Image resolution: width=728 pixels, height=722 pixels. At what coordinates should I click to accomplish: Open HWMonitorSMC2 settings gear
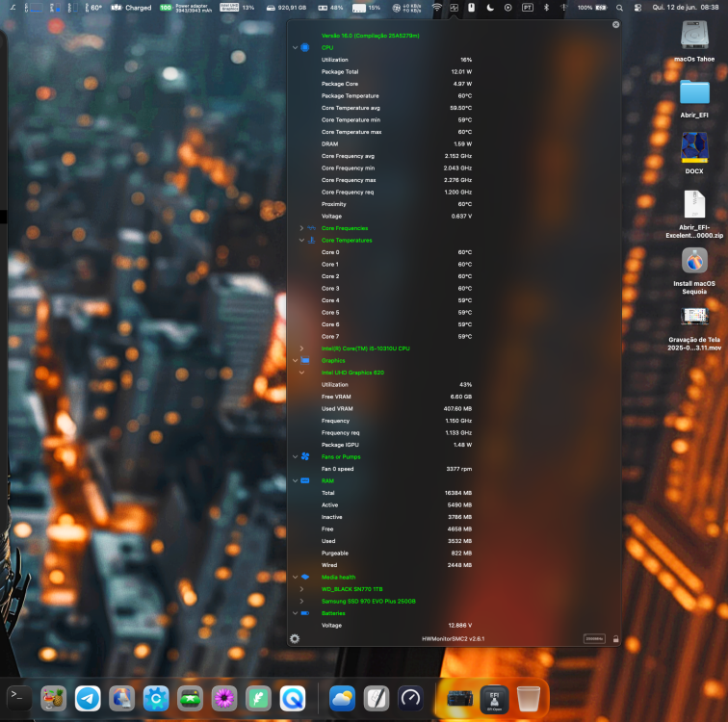[295, 639]
